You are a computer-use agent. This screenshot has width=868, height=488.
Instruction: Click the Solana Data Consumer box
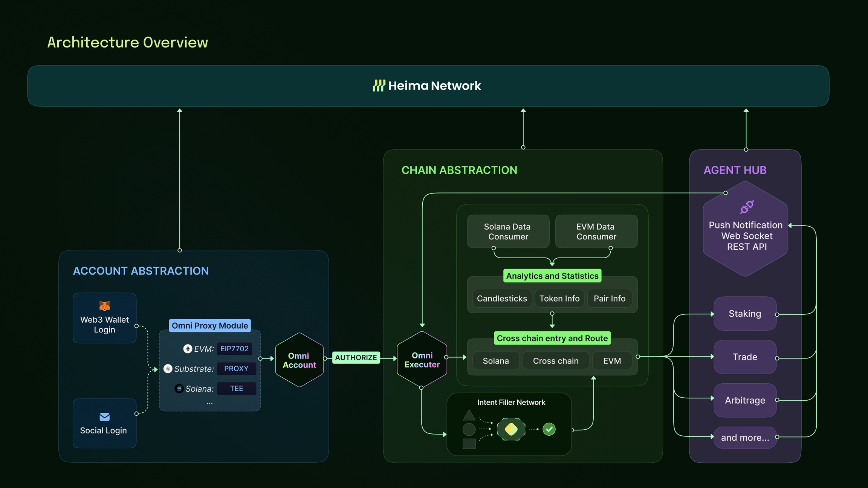click(x=508, y=232)
